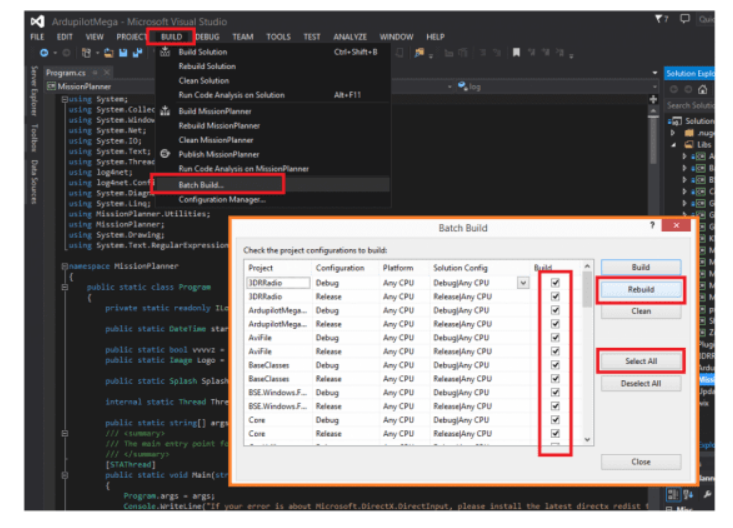
Task: Click the Batch Build list scrollbar thumb
Action: [587, 289]
